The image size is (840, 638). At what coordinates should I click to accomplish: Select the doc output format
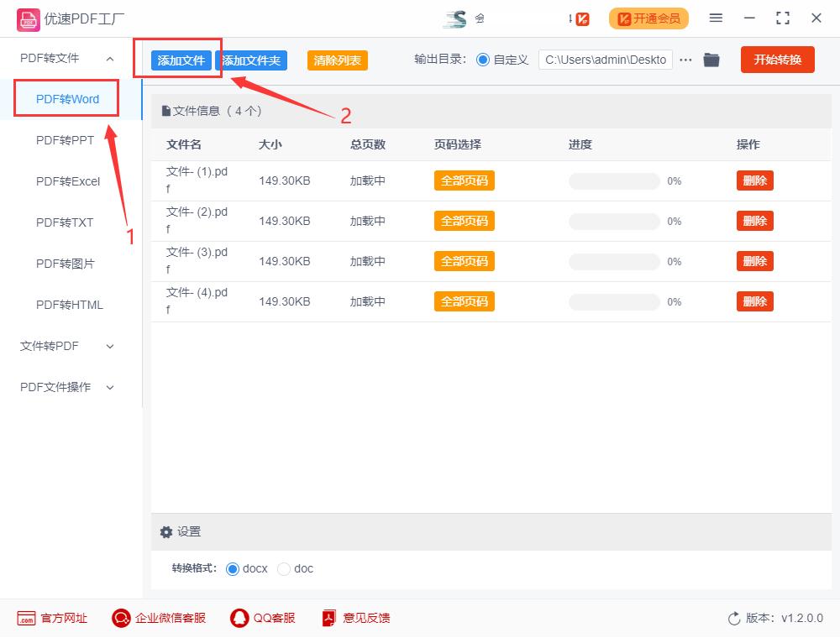285,568
